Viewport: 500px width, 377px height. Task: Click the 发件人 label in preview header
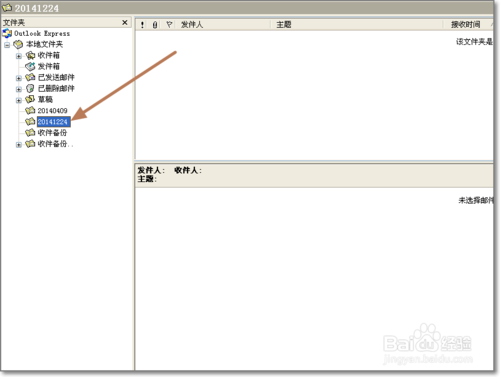(x=151, y=170)
